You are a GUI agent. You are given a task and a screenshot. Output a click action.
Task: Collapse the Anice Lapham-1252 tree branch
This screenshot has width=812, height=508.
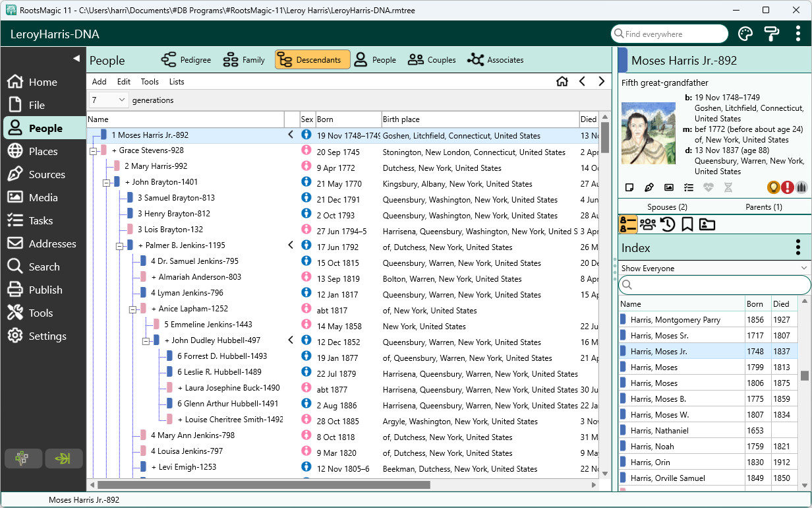(134, 309)
